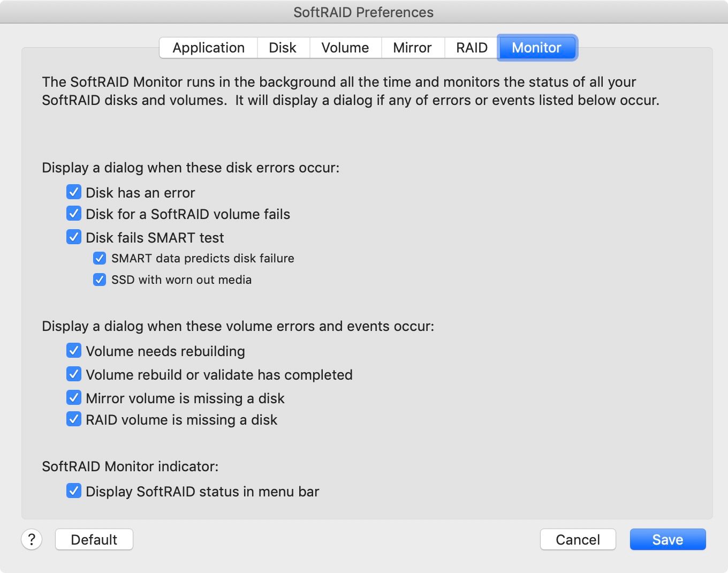Select the Monitor tab

coord(537,48)
